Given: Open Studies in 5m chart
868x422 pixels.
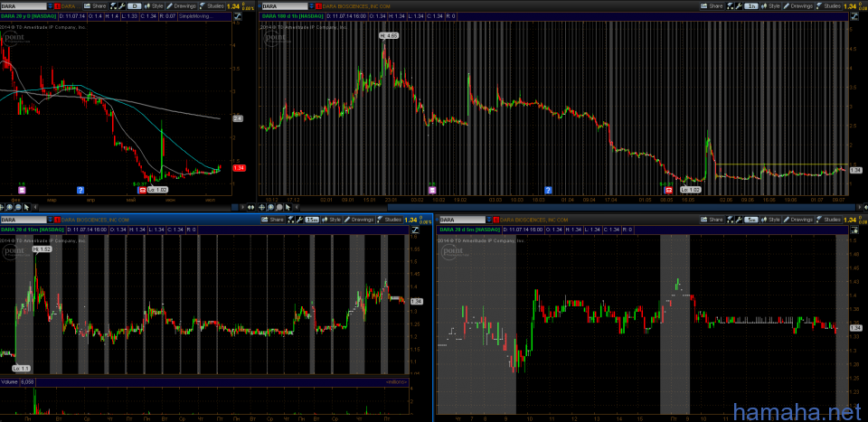Looking at the screenshot, I should [829, 220].
